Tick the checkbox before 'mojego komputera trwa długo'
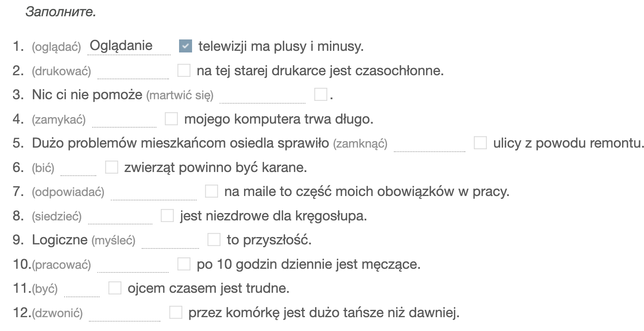The width and height of the screenshot is (644, 331). (171, 119)
